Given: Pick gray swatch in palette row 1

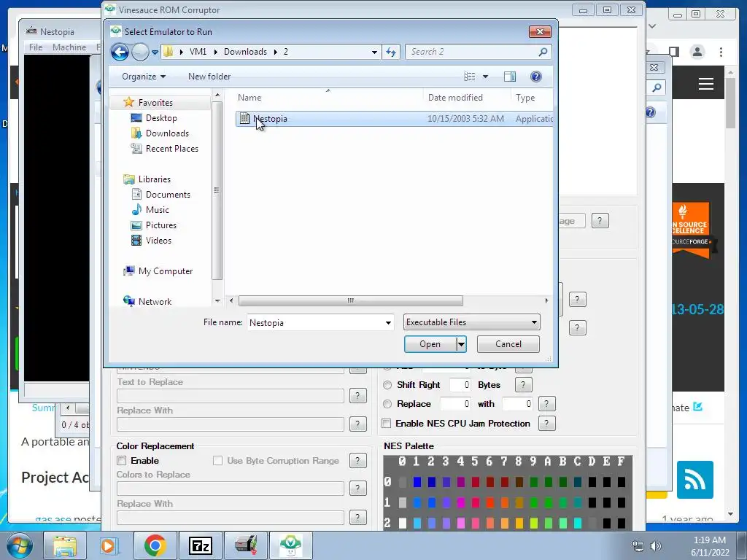Looking at the screenshot, I should (403, 503).
